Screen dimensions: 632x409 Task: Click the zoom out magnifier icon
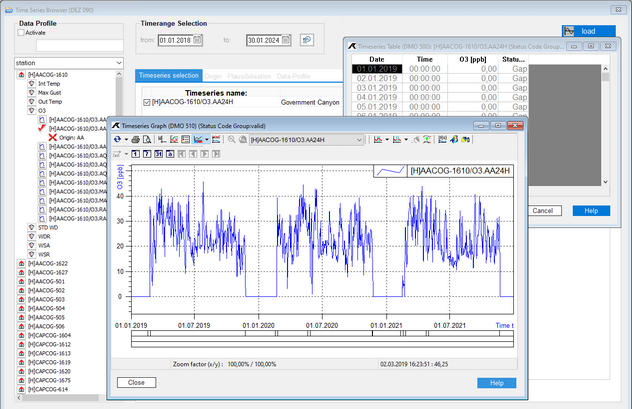[231, 139]
